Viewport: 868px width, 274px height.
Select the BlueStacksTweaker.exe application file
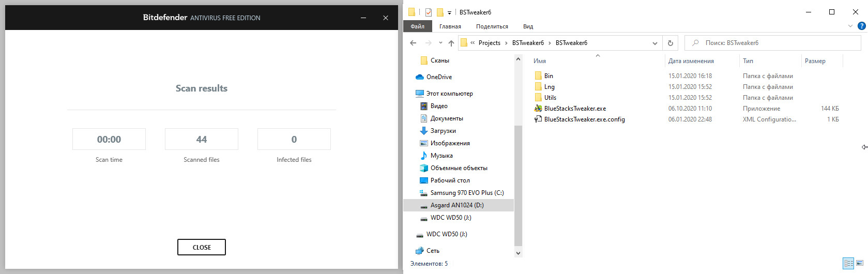(575, 109)
